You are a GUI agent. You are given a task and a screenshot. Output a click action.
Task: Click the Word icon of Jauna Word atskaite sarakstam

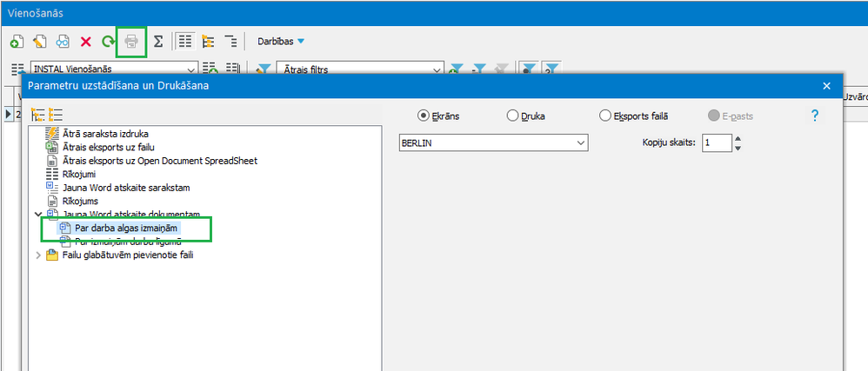51,188
